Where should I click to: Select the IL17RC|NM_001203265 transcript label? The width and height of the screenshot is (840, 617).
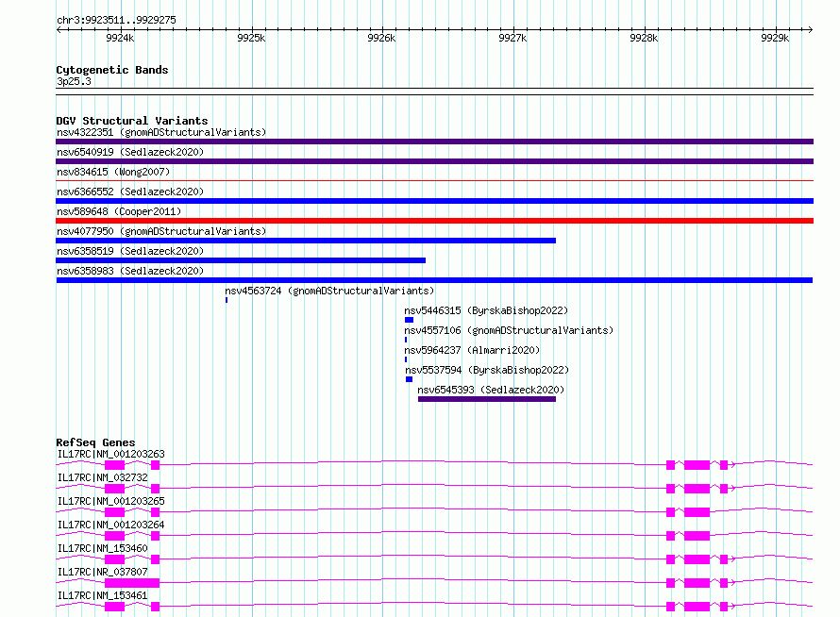click(110, 501)
